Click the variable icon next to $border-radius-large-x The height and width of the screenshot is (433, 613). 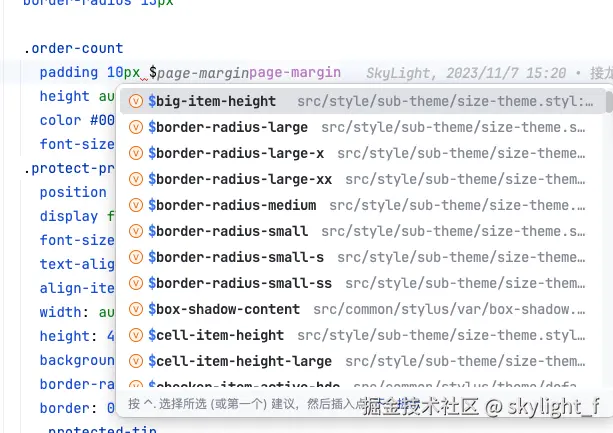coord(136,154)
